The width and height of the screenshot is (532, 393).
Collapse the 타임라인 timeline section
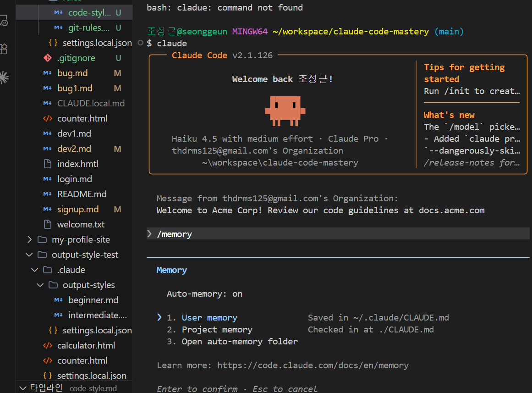(x=23, y=388)
